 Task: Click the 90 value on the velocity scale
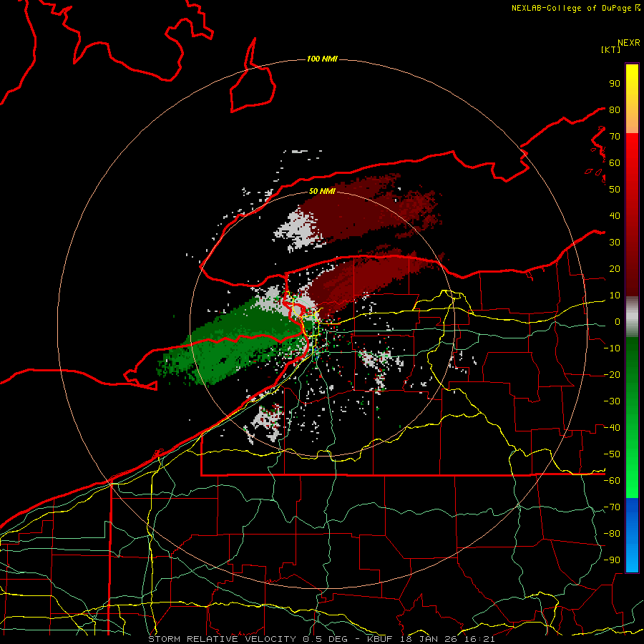(615, 84)
